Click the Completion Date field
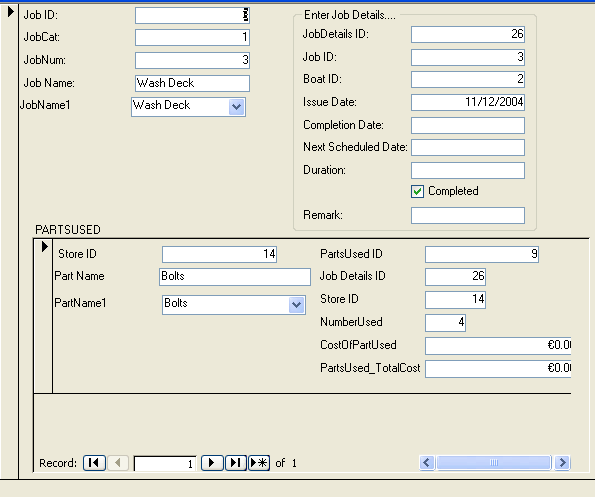 pos(468,126)
